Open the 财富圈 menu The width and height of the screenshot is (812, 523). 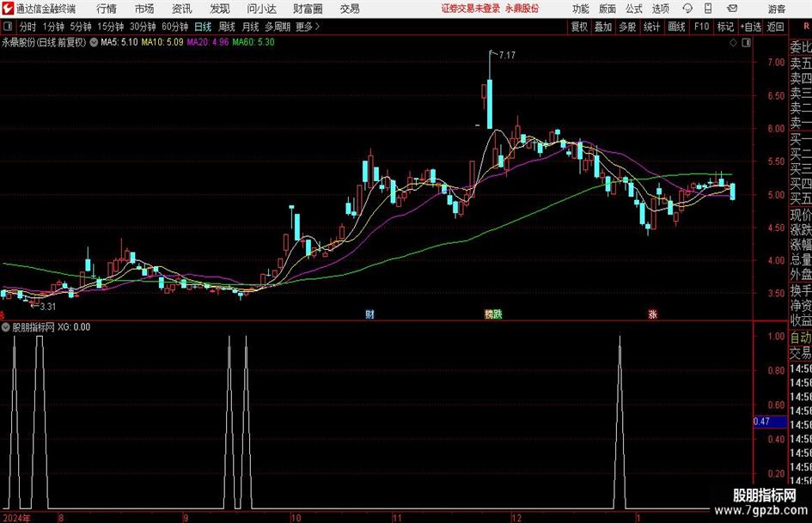(308, 9)
